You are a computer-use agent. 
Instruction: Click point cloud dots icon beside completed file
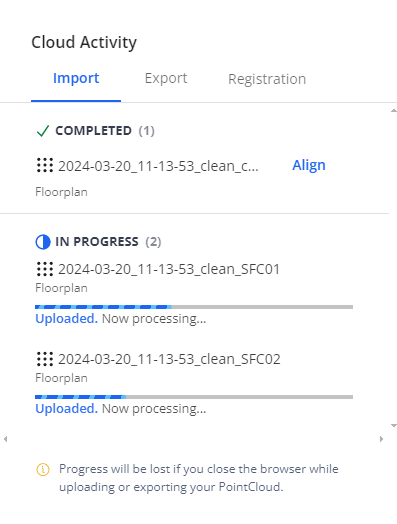tap(45, 165)
